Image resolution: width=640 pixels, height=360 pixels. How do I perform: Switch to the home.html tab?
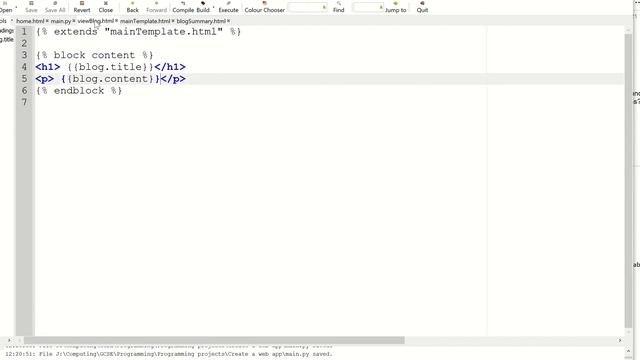[x=30, y=21]
